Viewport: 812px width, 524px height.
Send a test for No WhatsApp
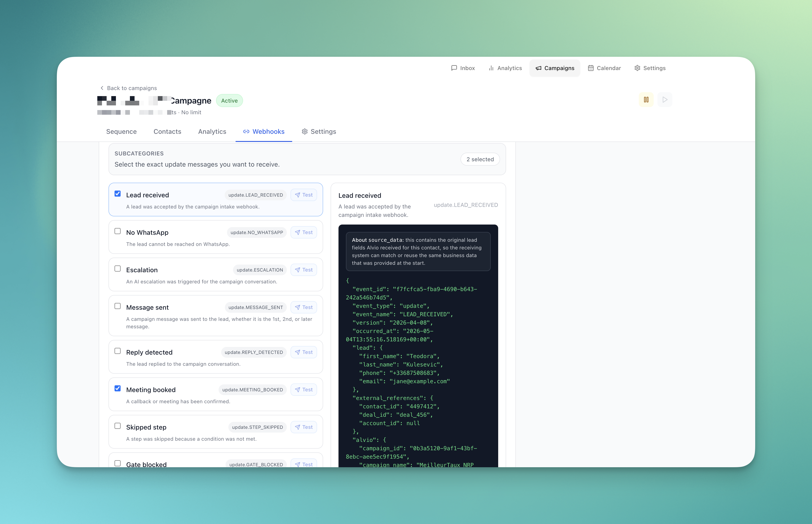304,232
